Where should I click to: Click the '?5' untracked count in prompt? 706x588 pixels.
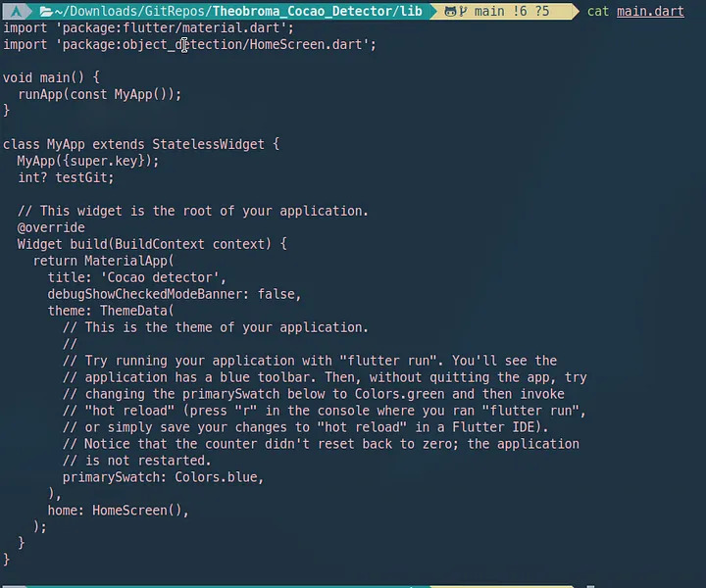(542, 11)
